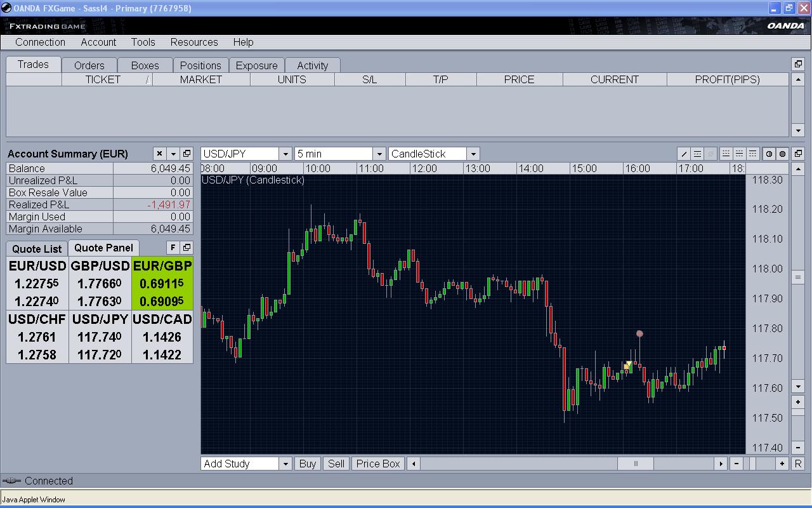Detach the Account Summary panel

187,154
